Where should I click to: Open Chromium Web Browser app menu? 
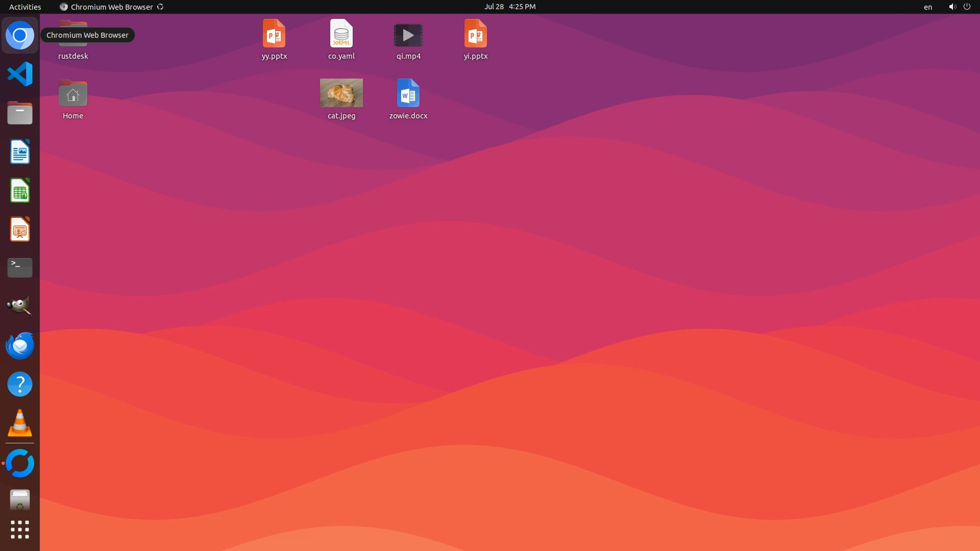(111, 7)
